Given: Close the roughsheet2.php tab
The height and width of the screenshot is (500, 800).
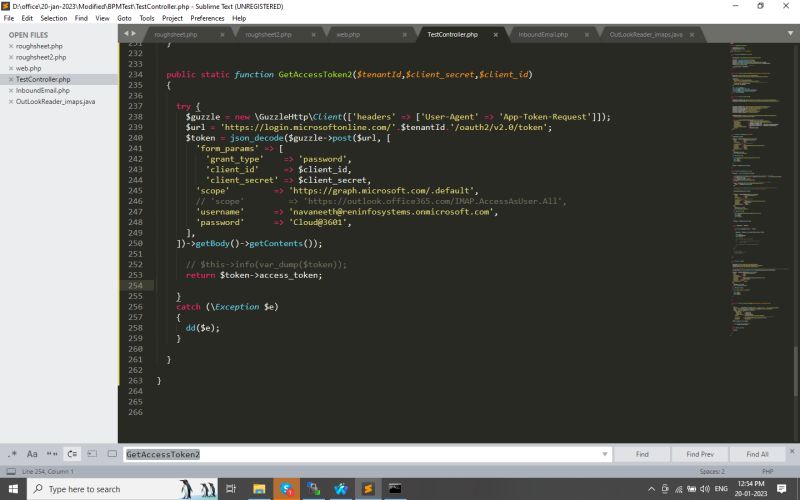Looking at the screenshot, I should [313, 35].
